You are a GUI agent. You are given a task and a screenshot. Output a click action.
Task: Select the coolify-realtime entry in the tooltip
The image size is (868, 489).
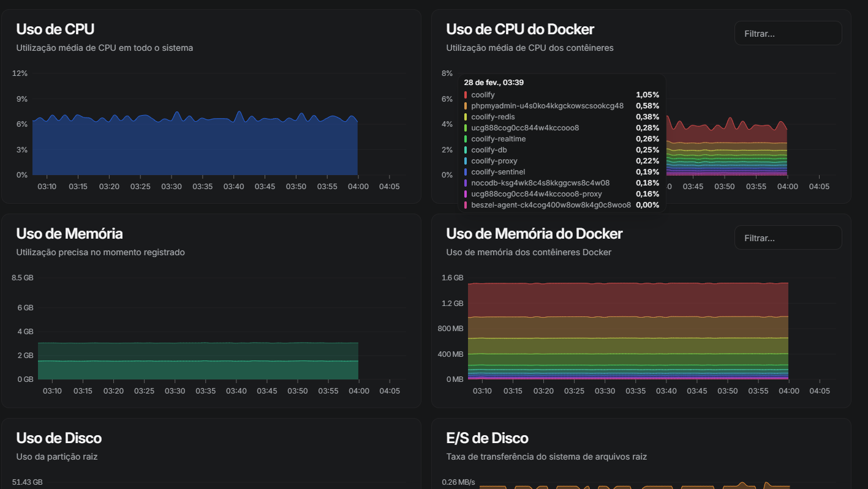498,139
